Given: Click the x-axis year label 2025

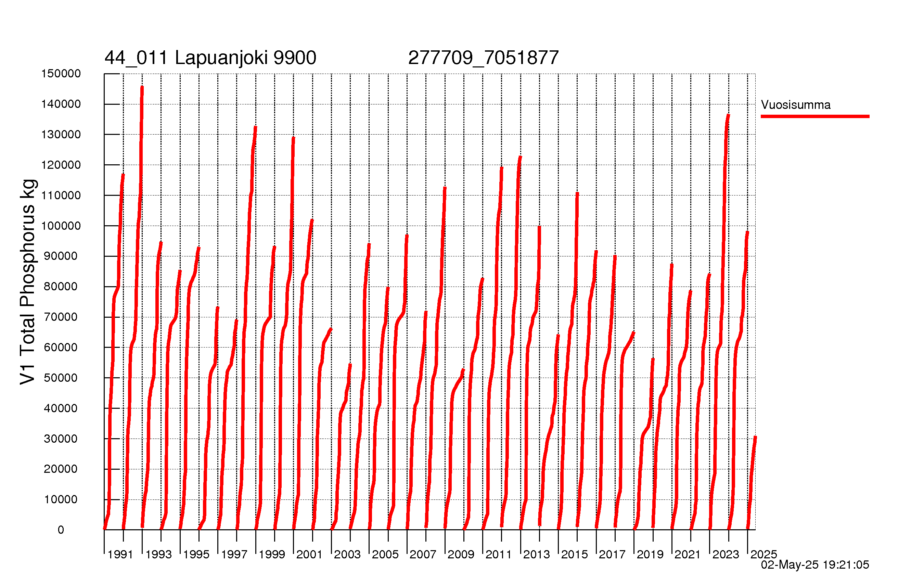Looking at the screenshot, I should click(763, 555).
